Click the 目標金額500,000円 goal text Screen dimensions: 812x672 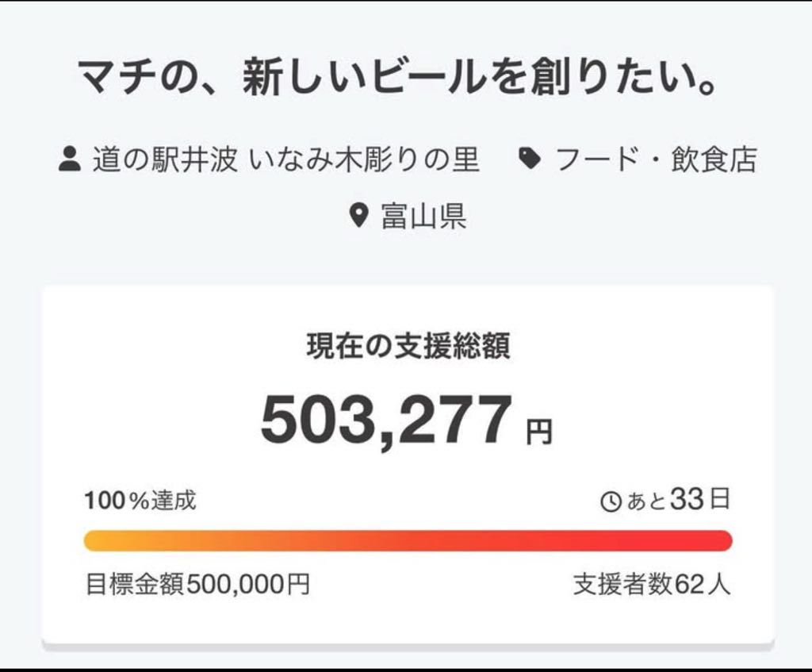(x=197, y=585)
